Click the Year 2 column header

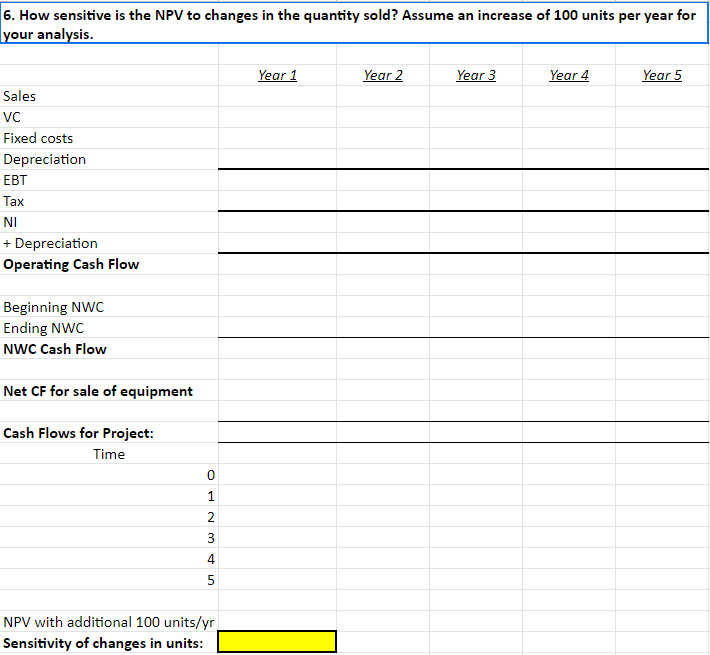click(x=383, y=75)
